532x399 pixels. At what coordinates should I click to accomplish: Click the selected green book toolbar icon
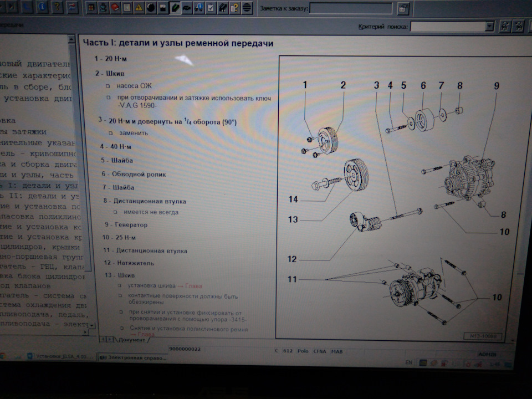click(175, 8)
